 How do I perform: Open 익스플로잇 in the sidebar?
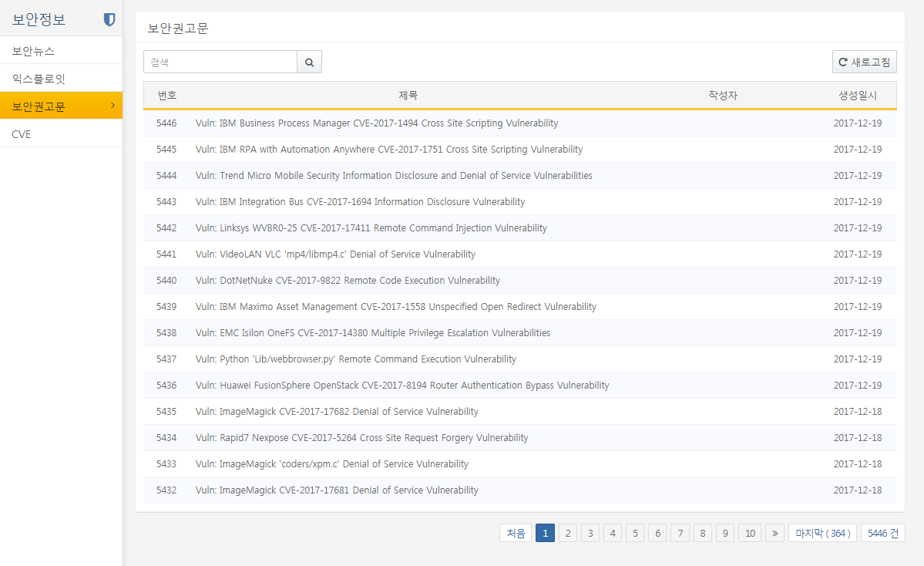click(62, 79)
